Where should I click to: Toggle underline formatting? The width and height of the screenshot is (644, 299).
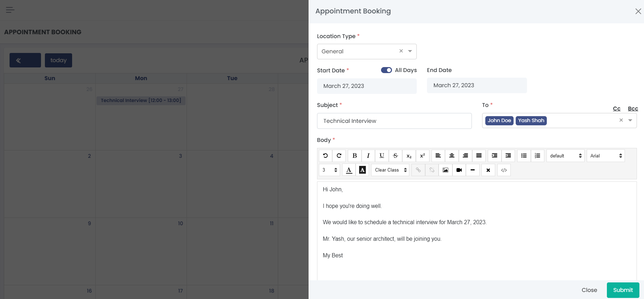[x=382, y=156]
